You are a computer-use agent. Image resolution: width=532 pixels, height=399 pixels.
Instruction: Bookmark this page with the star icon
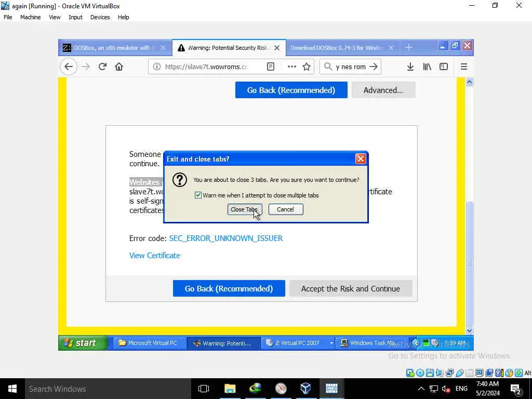click(x=307, y=67)
